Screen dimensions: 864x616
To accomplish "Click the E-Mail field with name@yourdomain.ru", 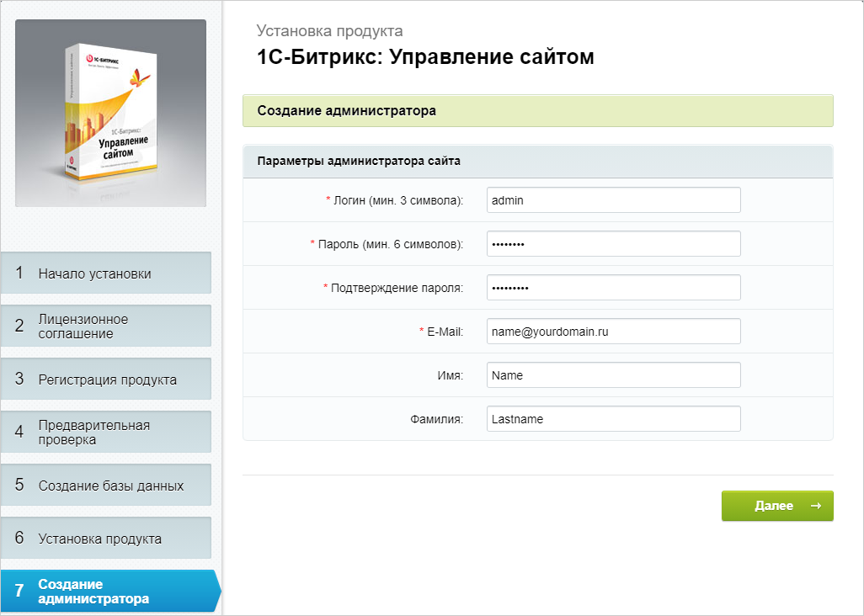I will tap(613, 331).
